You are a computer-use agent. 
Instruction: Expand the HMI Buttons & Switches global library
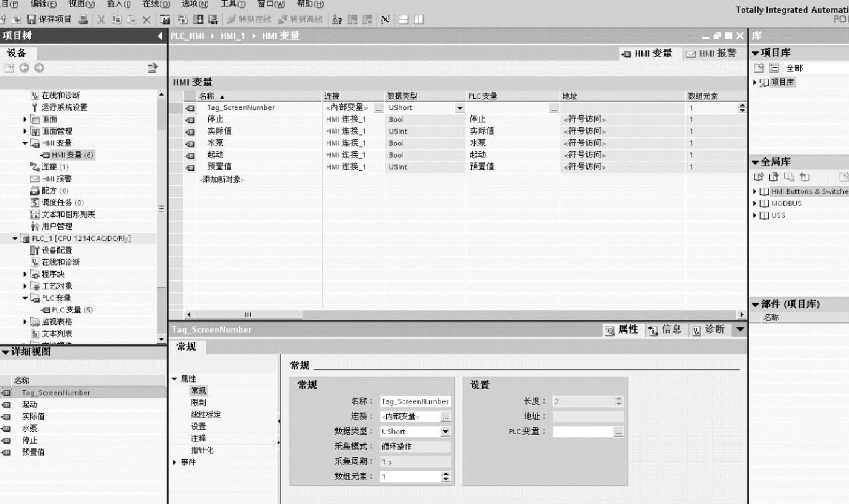click(754, 191)
